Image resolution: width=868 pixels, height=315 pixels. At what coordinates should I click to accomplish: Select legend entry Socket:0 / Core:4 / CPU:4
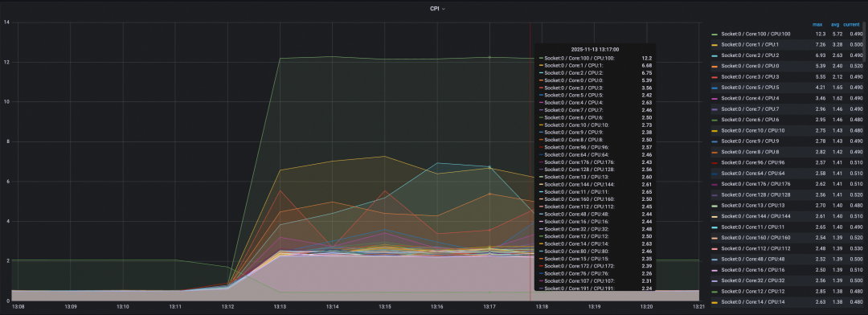coord(749,99)
